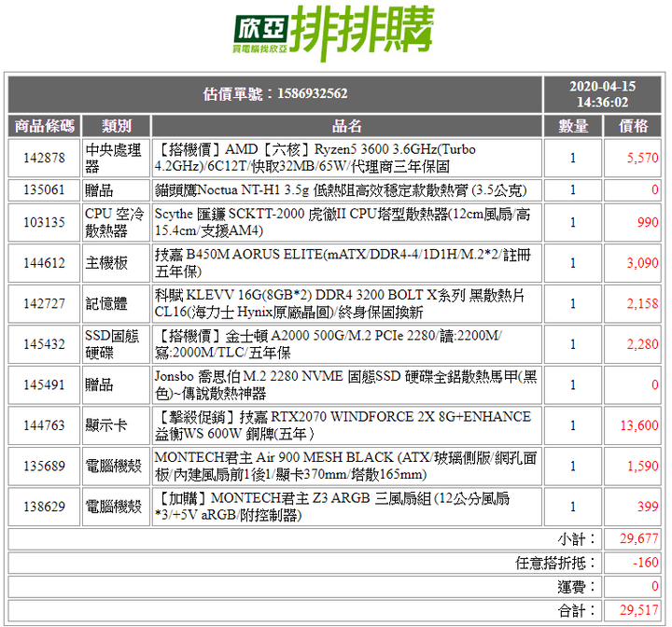The image size is (672, 627).
Task: Click the 數量 column header
Action: pyautogui.click(x=573, y=126)
